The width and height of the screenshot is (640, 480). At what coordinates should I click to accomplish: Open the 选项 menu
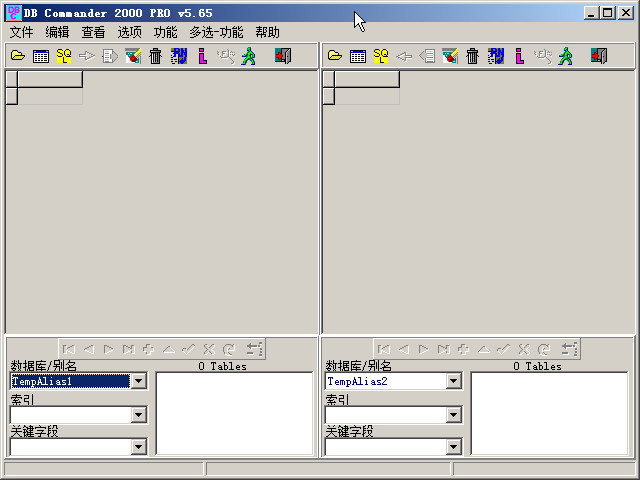click(x=129, y=32)
